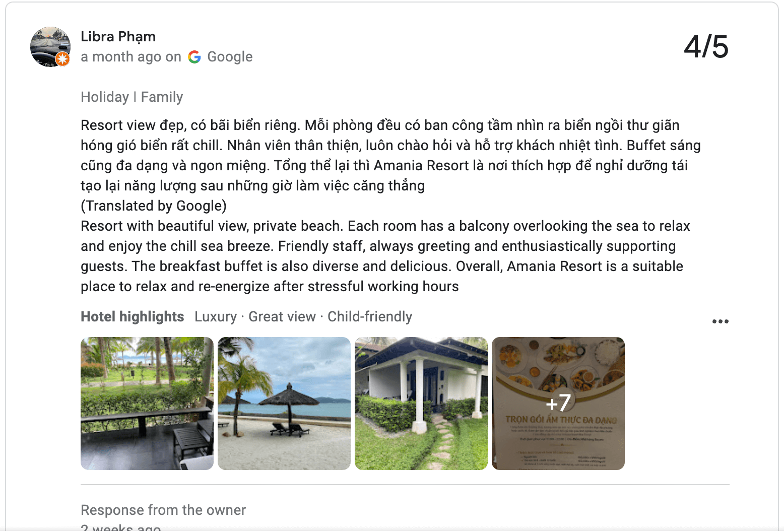The image size is (784, 532).
Task: Expand the Response from the owner section
Action: (163, 510)
